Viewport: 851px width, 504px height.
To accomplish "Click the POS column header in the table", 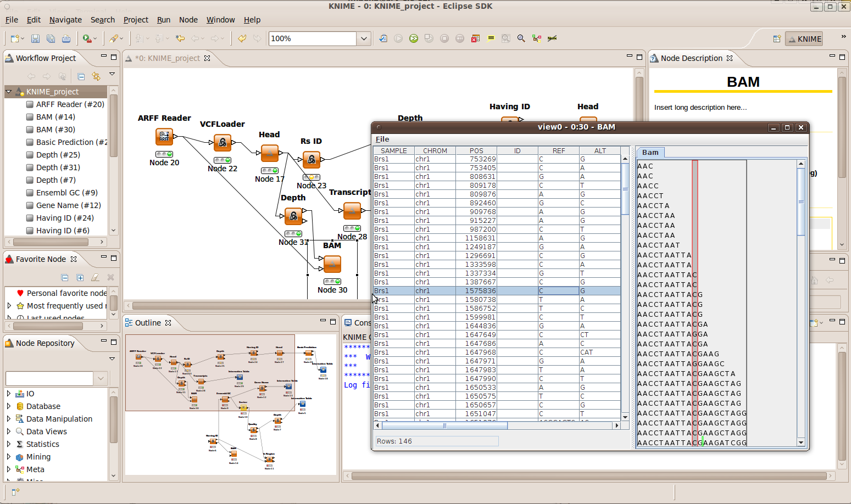I will 476,150.
